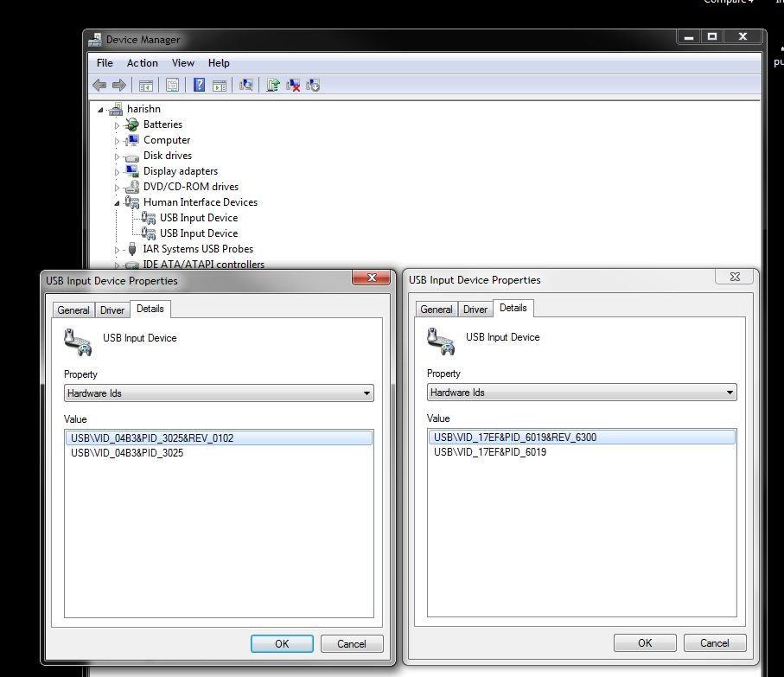This screenshot has height=677, width=784.
Task: Switch to General tab in left Properties dialog
Action: tap(73, 310)
